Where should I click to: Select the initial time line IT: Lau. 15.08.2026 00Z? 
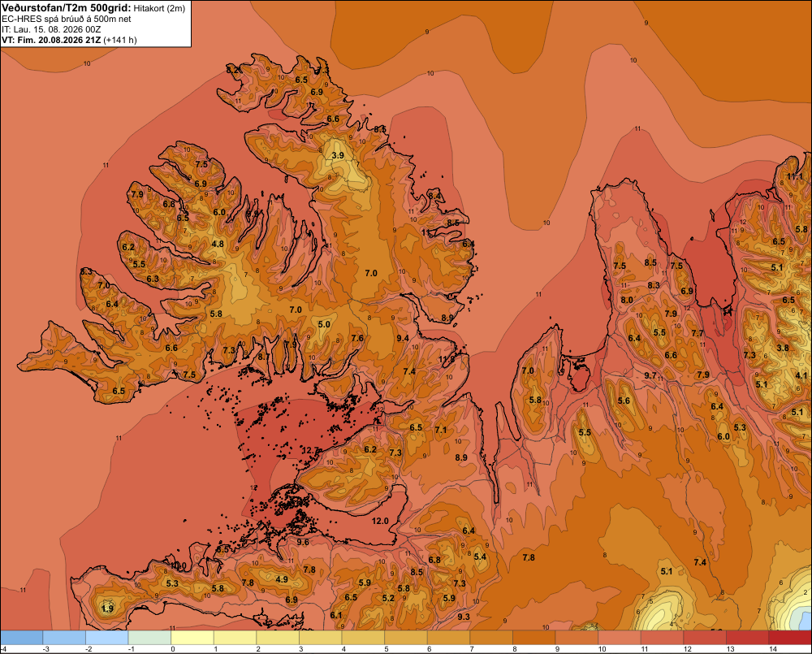coord(50,29)
